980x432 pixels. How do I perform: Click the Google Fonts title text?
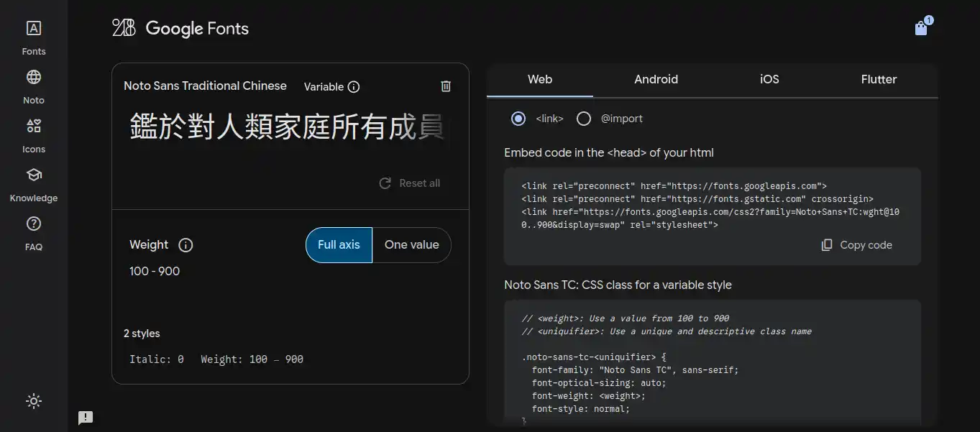[x=197, y=29]
